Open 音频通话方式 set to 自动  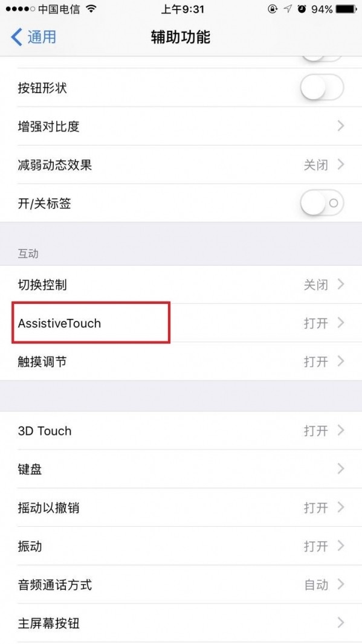click(181, 584)
